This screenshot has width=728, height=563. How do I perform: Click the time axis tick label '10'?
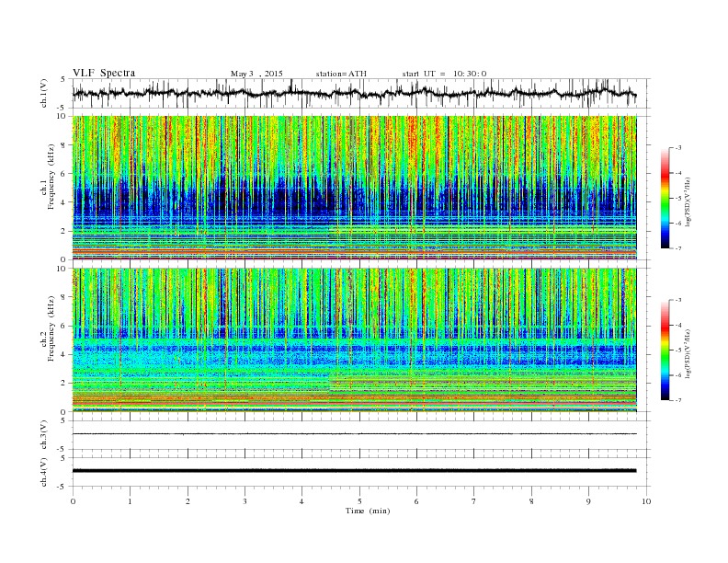pos(646,501)
